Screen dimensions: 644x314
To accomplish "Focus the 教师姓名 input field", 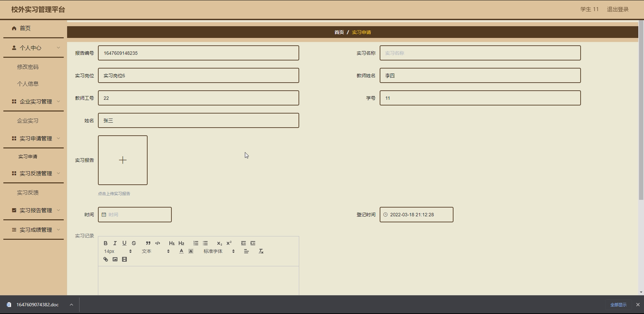I will pyautogui.click(x=480, y=75).
